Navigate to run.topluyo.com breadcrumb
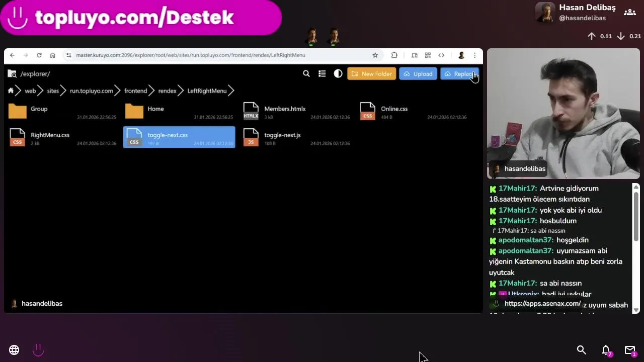The width and height of the screenshot is (644, 362). [x=91, y=91]
